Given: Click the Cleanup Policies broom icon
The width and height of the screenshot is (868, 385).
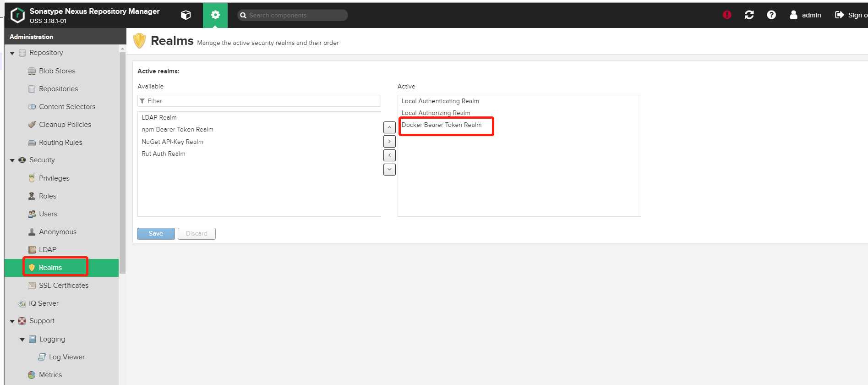Looking at the screenshot, I should 32,125.
